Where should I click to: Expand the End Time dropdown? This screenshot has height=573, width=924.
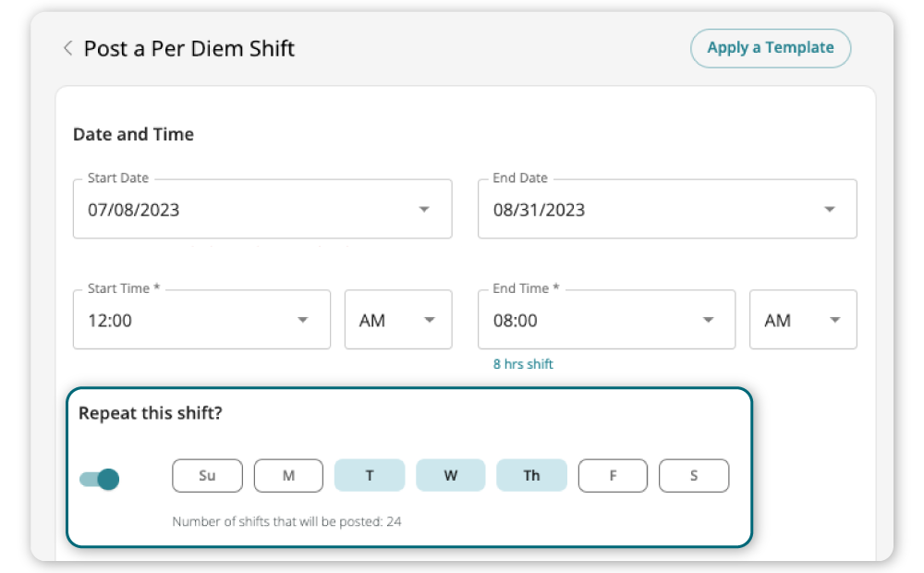tap(708, 321)
